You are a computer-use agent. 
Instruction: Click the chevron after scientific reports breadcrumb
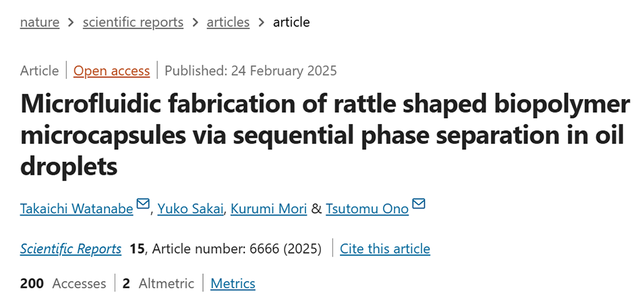(x=195, y=22)
